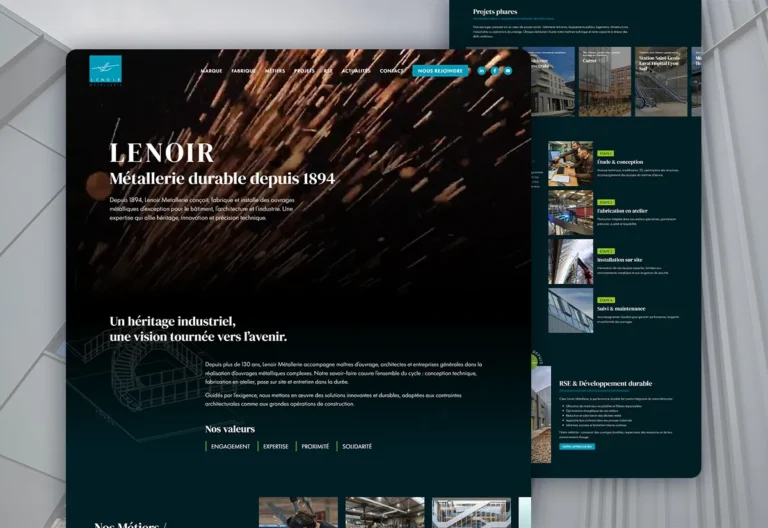Click the green ÉTAPE 1 badge
Viewport: 768px width, 528px height.
click(x=605, y=153)
